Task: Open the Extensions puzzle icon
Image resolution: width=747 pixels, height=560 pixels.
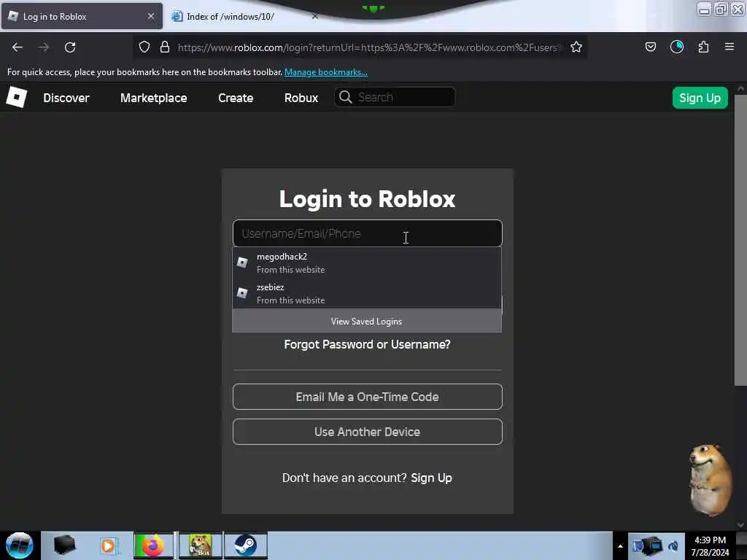Action: click(703, 47)
